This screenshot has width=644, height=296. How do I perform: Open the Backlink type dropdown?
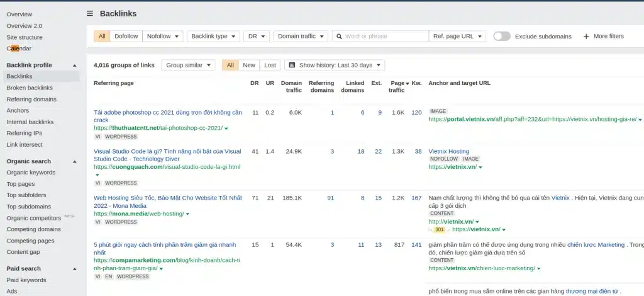tap(213, 36)
